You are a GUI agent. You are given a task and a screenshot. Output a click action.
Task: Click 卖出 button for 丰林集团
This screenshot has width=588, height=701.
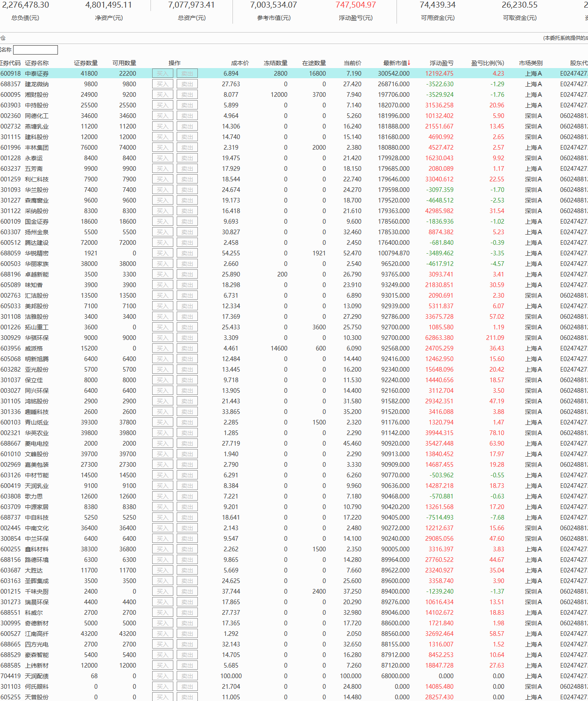187,148
